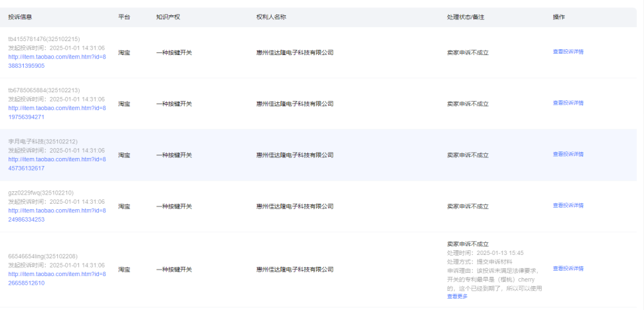The image size is (644, 310).
Task: Open Taobao item link ending in 838831395905
Action: (56, 61)
